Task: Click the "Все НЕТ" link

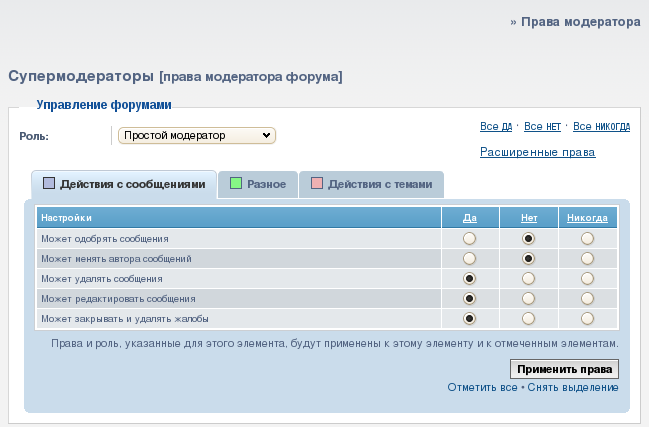Action: pos(542,127)
